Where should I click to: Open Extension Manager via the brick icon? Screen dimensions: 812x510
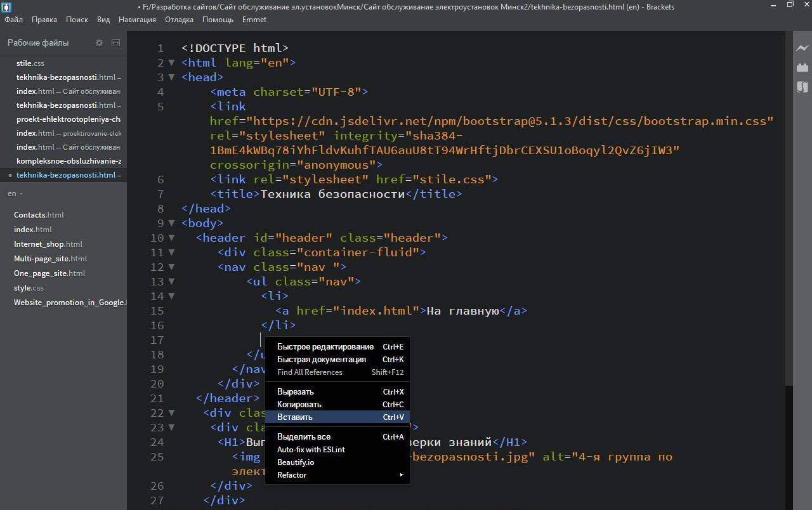tap(802, 67)
